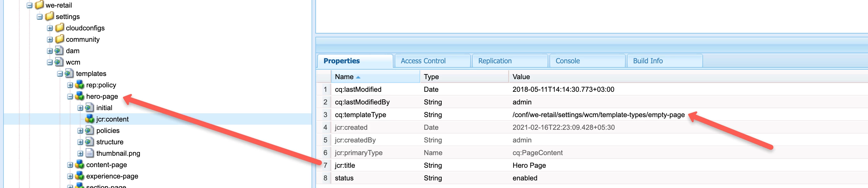Collapse the settings folder
868x188 pixels.
coord(40,17)
